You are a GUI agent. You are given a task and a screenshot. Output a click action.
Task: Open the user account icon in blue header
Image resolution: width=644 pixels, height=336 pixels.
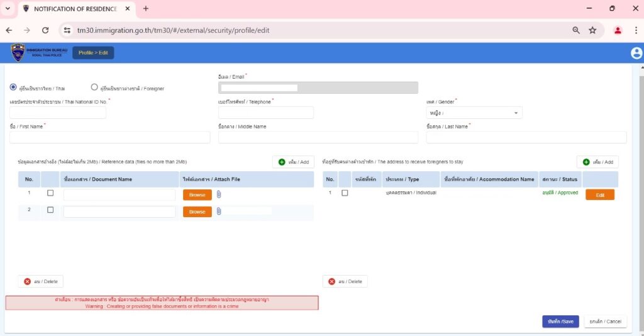[x=636, y=53]
